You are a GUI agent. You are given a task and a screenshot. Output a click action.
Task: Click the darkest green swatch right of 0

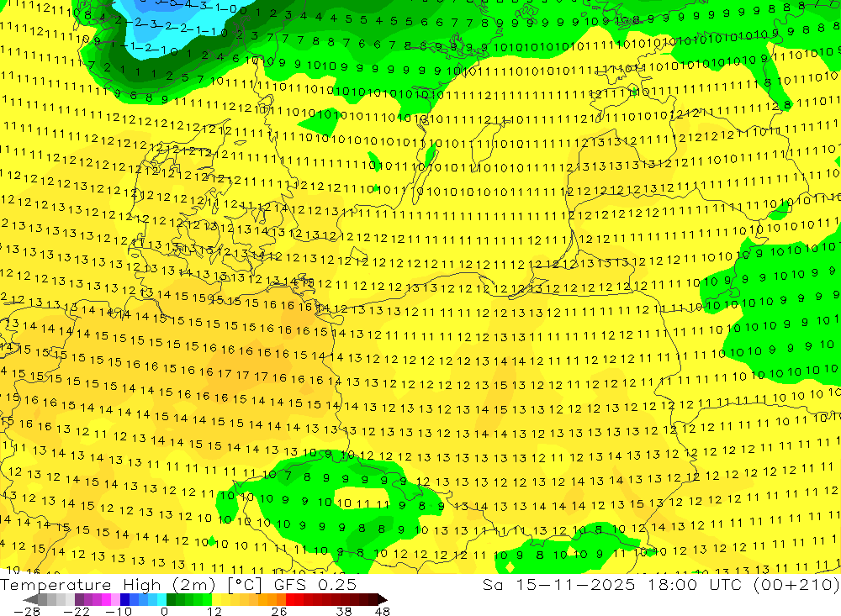(x=171, y=599)
